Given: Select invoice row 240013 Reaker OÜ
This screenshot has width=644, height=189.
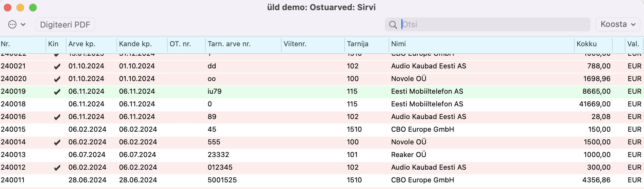Looking at the screenshot, I should [x=322, y=155].
